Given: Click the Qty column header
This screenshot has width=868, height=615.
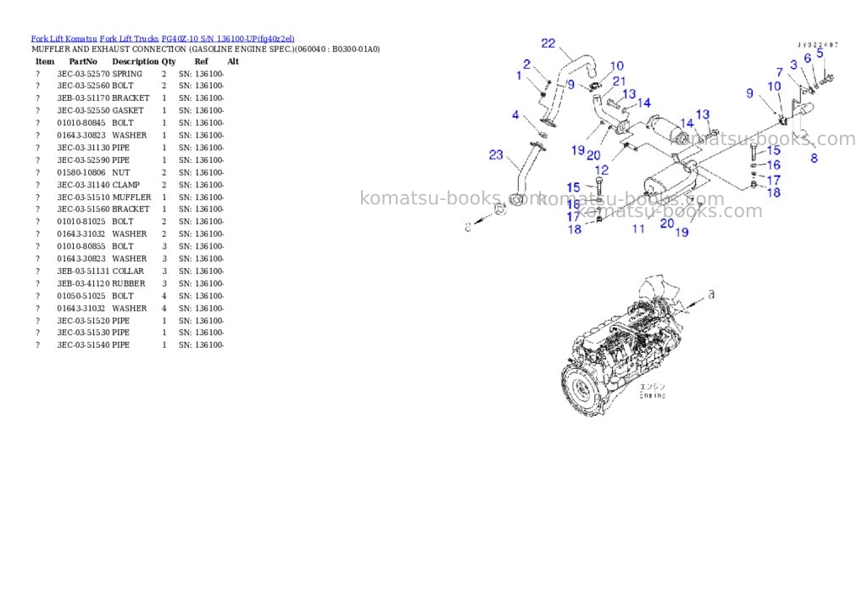Looking at the screenshot, I should click(169, 61).
